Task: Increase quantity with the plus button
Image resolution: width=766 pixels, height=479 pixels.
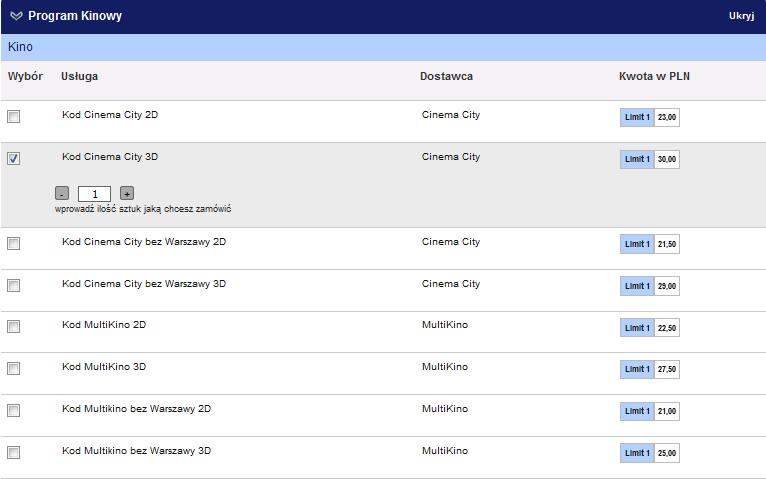Action: click(x=127, y=193)
